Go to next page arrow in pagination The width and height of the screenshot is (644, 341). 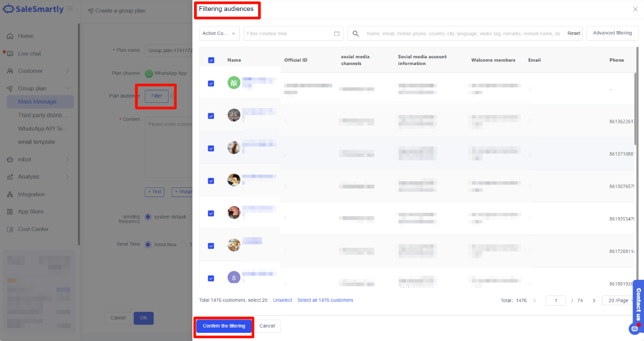[x=594, y=301]
